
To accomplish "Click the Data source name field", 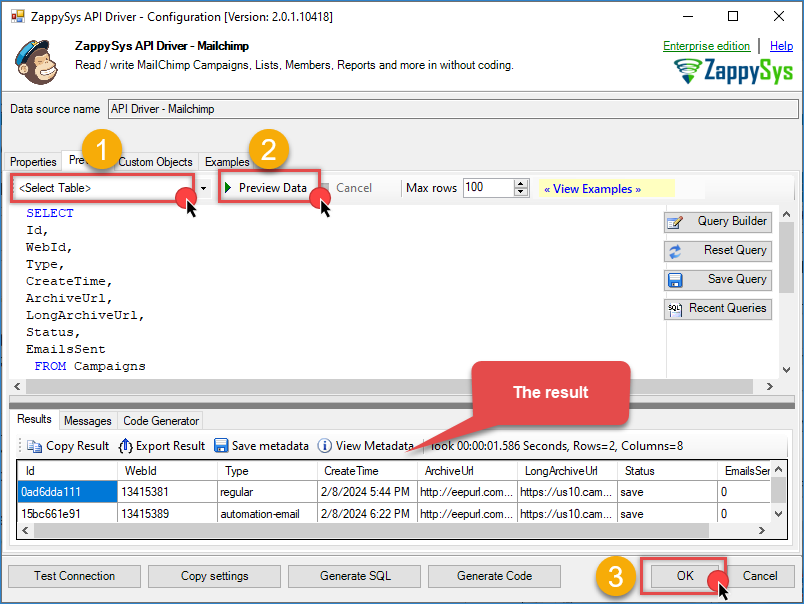I will pos(453,109).
